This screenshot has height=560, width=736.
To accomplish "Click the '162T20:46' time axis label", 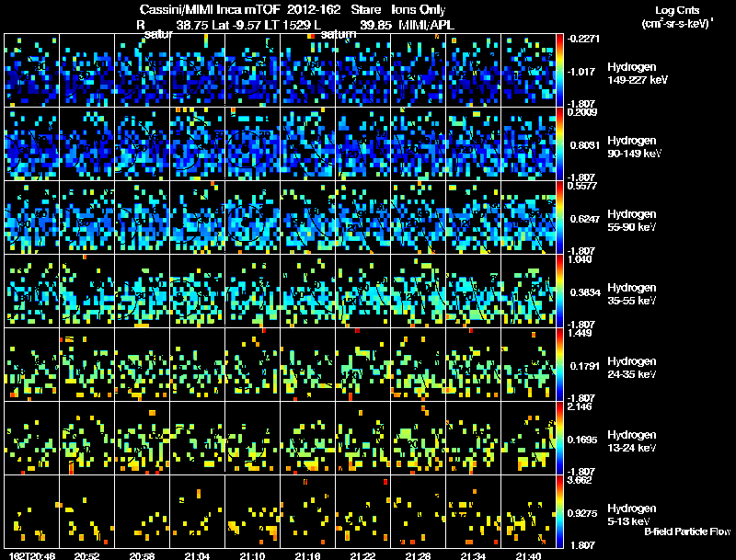I will [x=32, y=556].
